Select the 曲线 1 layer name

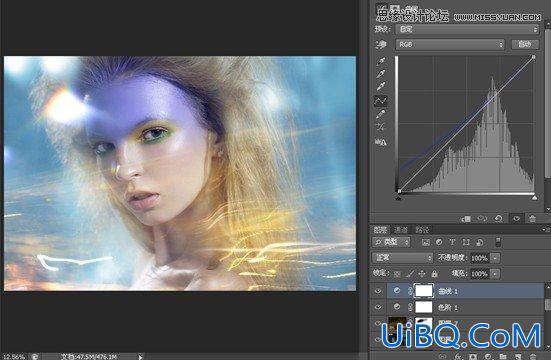448,291
